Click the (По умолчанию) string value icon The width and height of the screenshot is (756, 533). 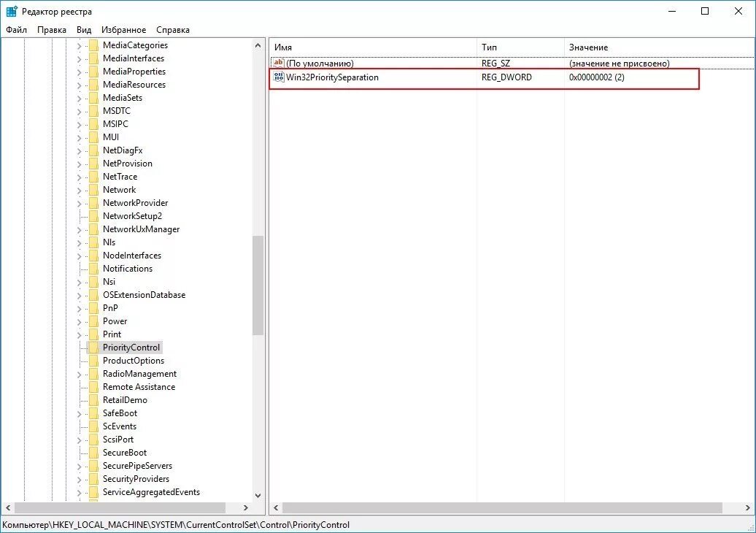(279, 63)
